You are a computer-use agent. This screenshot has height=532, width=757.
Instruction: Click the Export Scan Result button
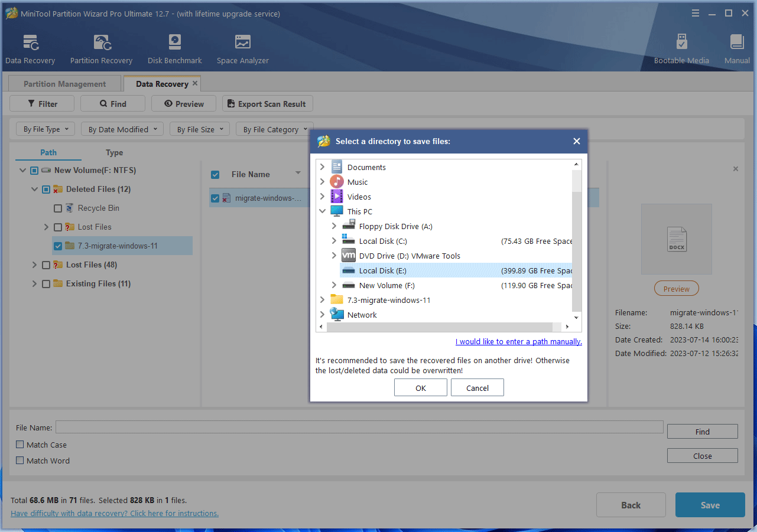(x=268, y=103)
